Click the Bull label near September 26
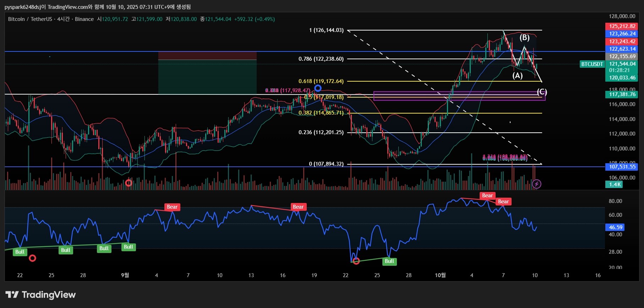This screenshot has width=644, height=308. point(389,262)
